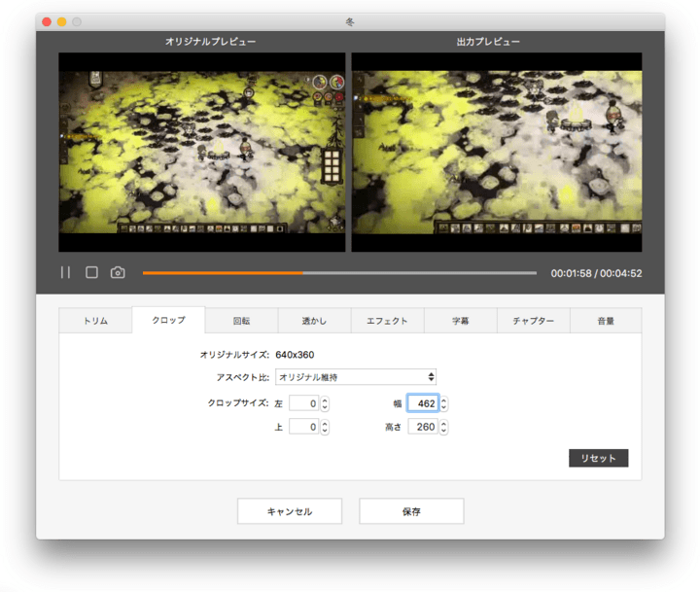Open the 字幕 tab

[461, 321]
